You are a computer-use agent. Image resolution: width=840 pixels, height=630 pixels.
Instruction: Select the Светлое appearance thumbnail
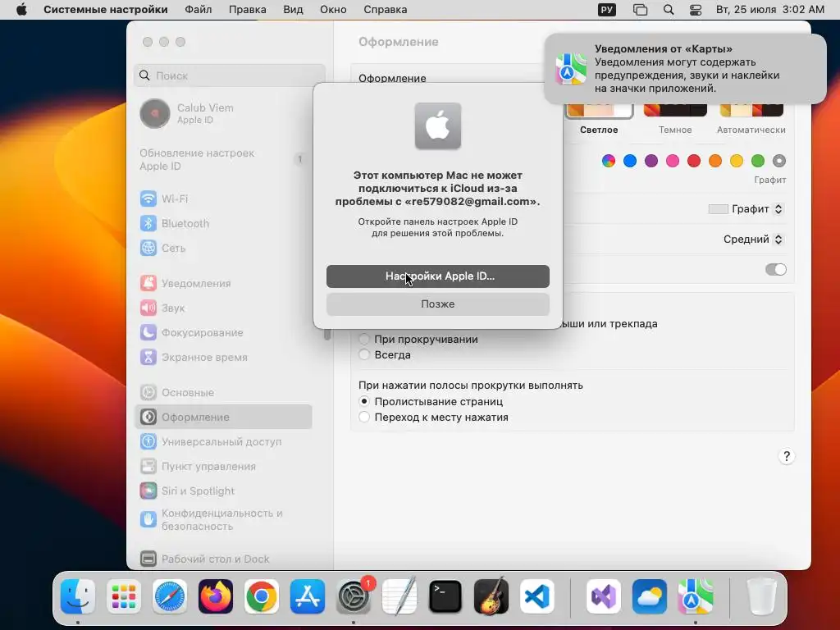click(x=599, y=110)
